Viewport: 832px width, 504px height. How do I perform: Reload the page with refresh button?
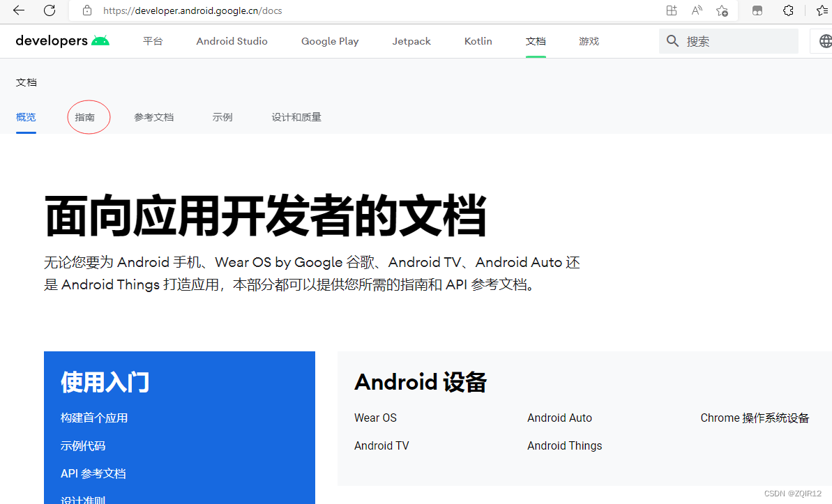click(x=48, y=10)
